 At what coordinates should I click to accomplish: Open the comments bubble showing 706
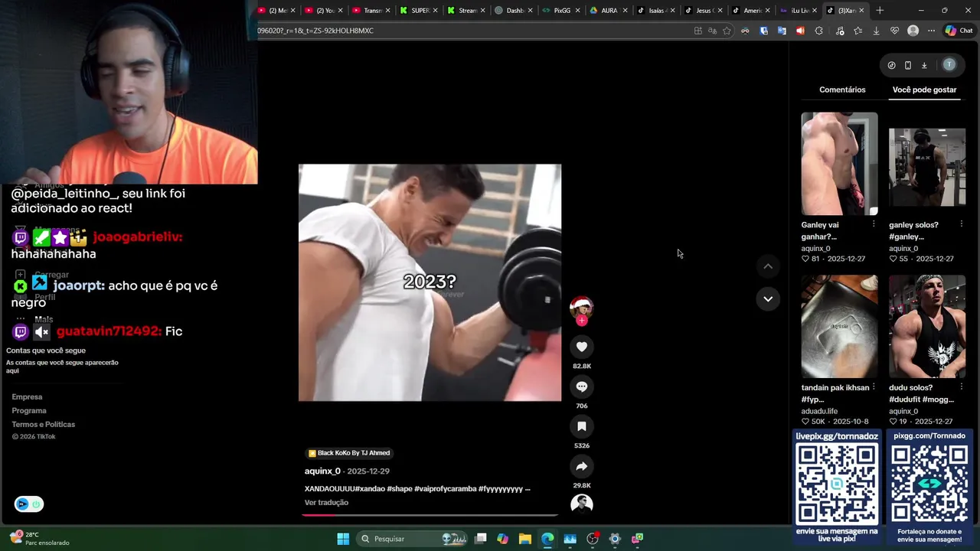(582, 386)
